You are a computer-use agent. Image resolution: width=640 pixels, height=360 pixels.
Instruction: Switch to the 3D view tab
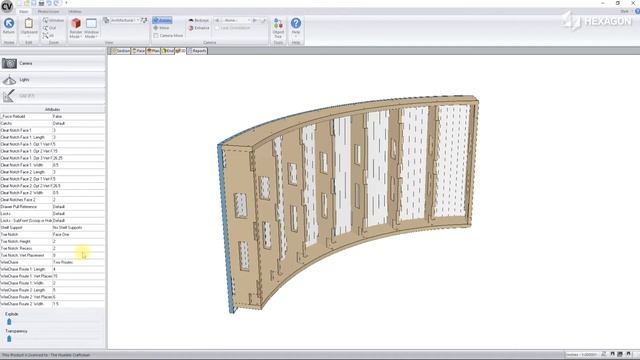[180, 51]
